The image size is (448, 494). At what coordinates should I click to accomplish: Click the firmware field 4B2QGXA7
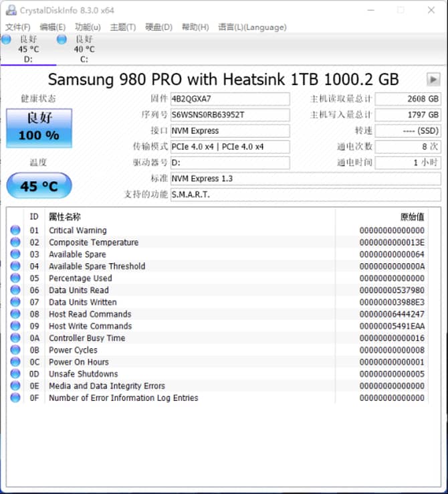click(230, 99)
